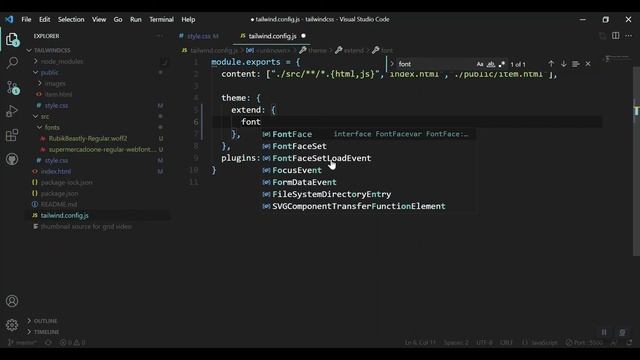The height and width of the screenshot is (360, 640).
Task: Open the Source Control view
Action: tap(12, 87)
